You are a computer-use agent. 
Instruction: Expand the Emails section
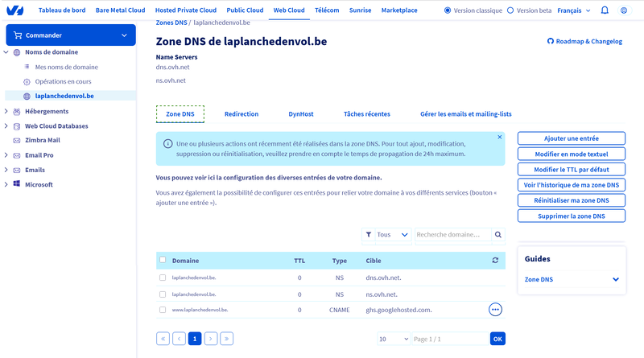6,170
